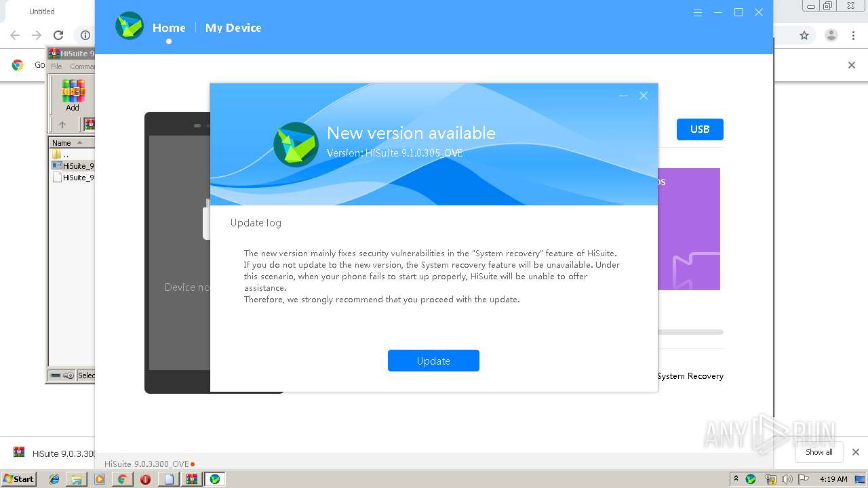Open the HiSuite 9.0.3.300 downloaded file
The height and width of the screenshot is (488, 868).
53,453
